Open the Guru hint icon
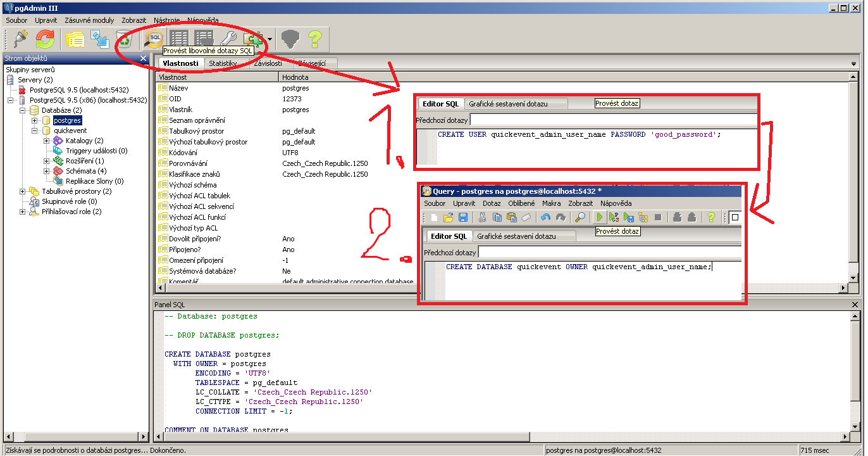Screen dimensions: 868x456 (x=290, y=39)
